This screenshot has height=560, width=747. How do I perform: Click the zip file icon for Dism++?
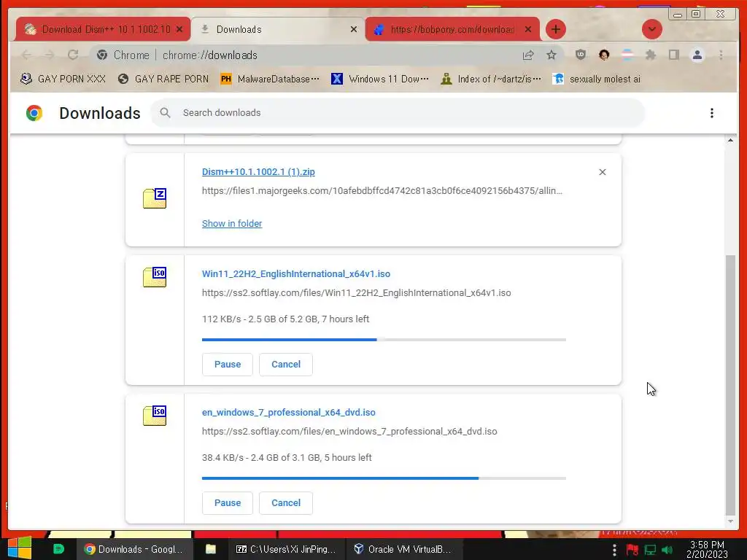click(155, 198)
